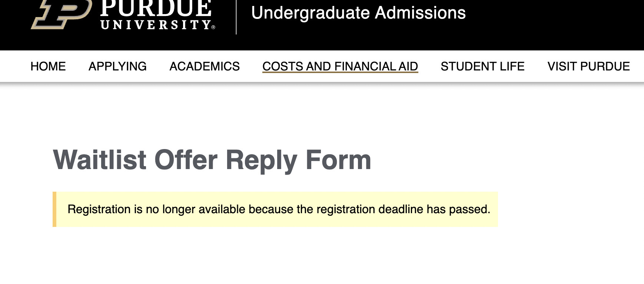
Task: Select ACADEMICS in the navigation bar
Action: pyautogui.click(x=205, y=66)
